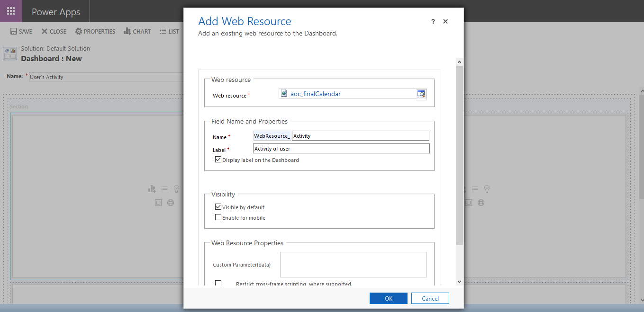Open the Power Apps app launcher waffle

11,11
